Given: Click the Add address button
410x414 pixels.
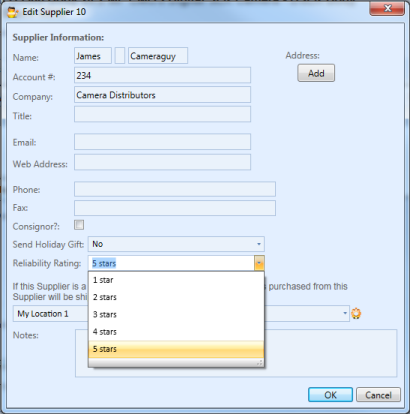Looking at the screenshot, I should tap(316, 73).
